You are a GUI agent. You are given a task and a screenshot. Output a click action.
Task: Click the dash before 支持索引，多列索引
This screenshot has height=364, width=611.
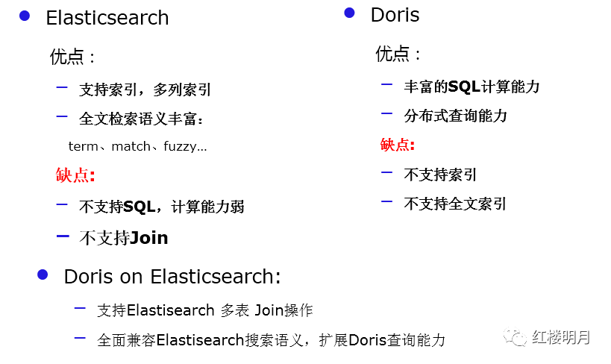pos(62,88)
